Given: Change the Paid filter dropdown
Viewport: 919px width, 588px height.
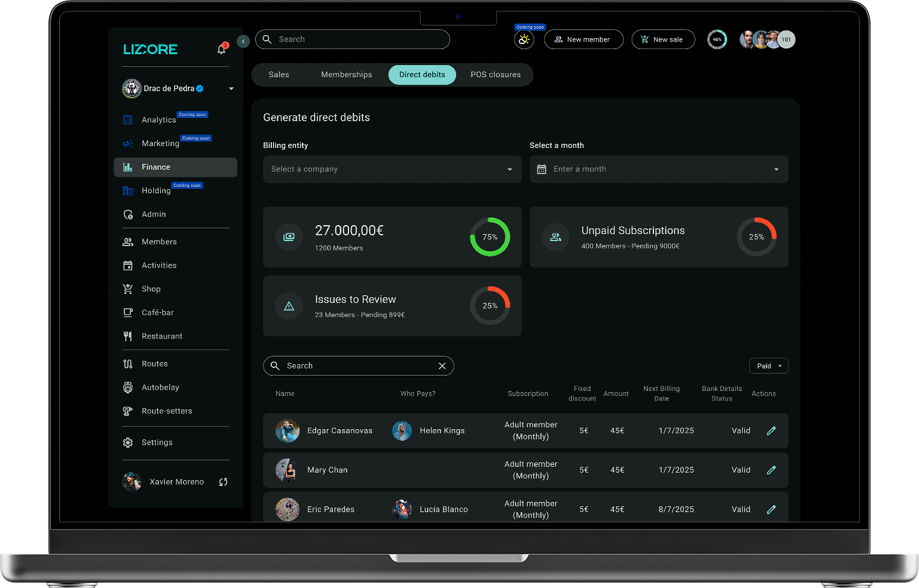Looking at the screenshot, I should coord(768,365).
